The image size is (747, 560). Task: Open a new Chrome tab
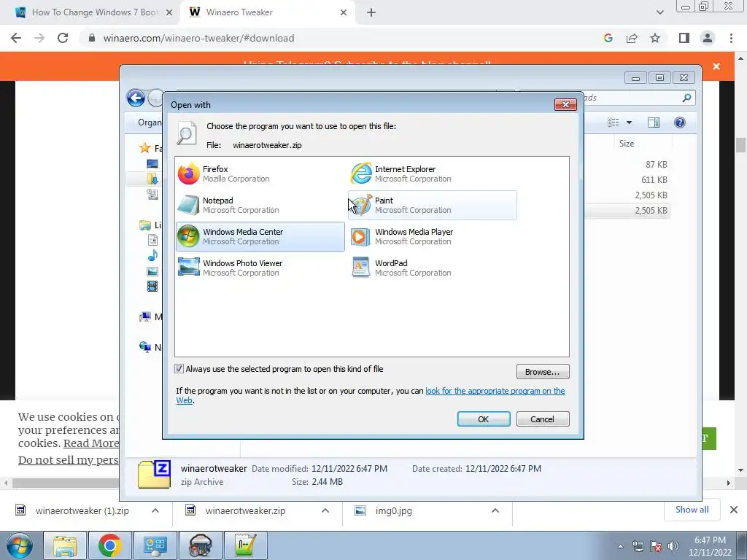(x=371, y=12)
